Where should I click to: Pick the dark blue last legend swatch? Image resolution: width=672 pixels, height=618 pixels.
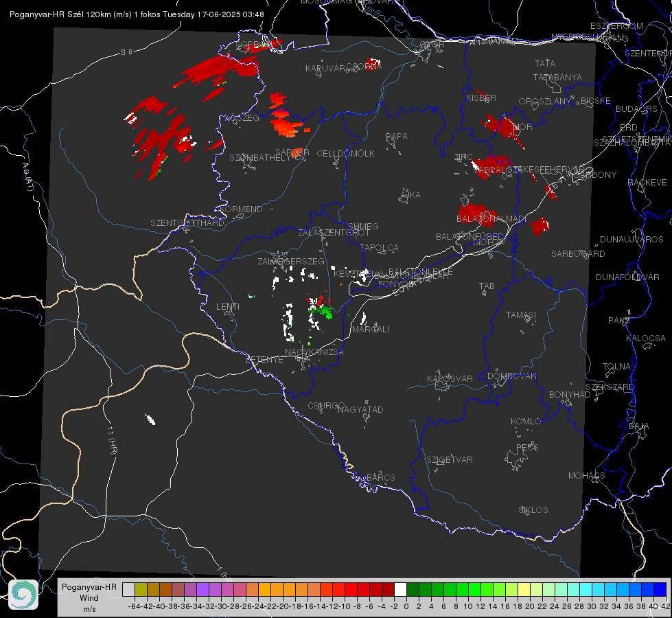(x=660, y=589)
